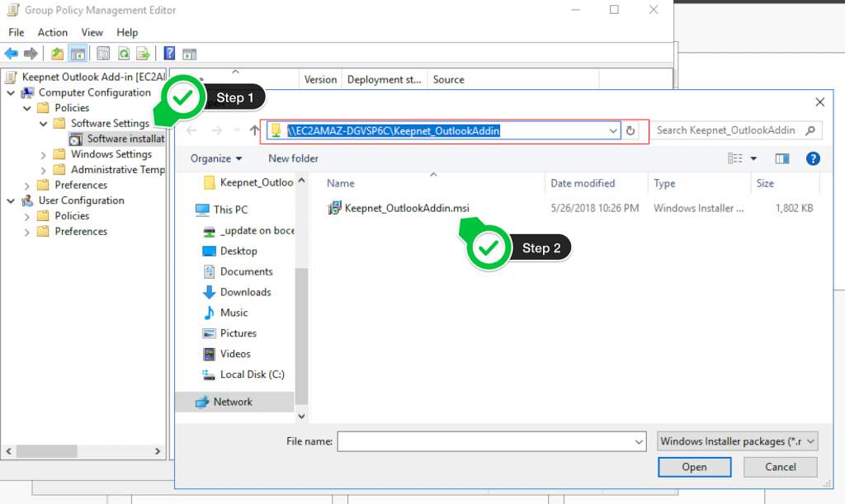Screen dimensions: 845x504
Task: Select Software installation in the console tree
Action: [x=117, y=139]
